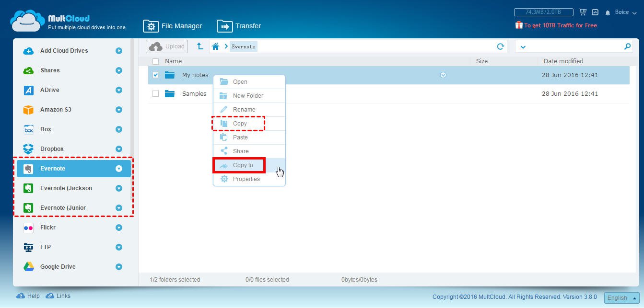Image resolution: width=644 pixels, height=308 pixels.
Task: Click the Upload button
Action: tap(167, 46)
